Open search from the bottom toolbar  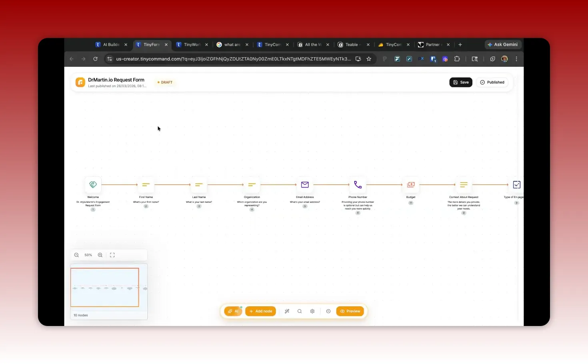tap(299, 311)
